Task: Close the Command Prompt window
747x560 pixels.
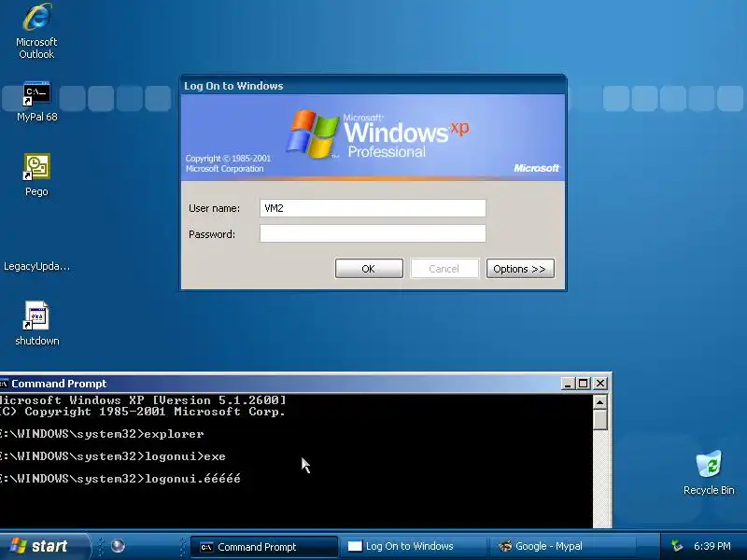Action: [x=600, y=384]
